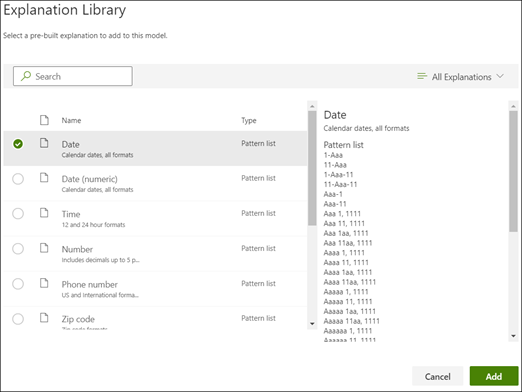This screenshot has height=392, width=522.
Task: Click the document icon beside Date (numeric)
Action: tap(44, 178)
